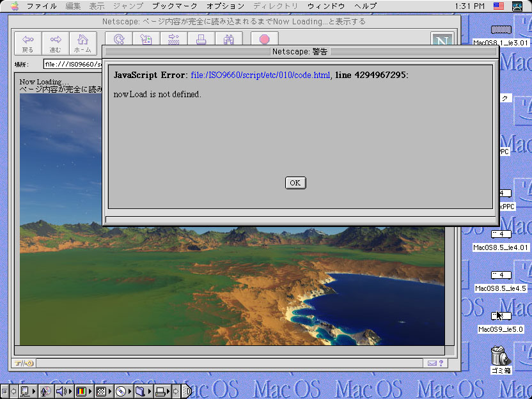The height and width of the screenshot is (399, 532).
Task: Click the red Stop loading button
Action: pos(265,38)
